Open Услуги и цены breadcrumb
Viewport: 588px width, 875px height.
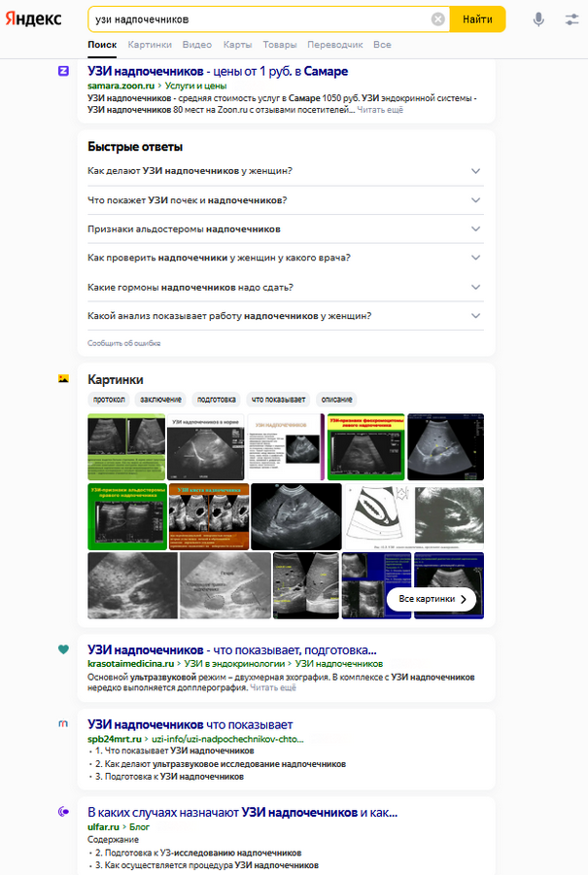pyautogui.click(x=195, y=86)
